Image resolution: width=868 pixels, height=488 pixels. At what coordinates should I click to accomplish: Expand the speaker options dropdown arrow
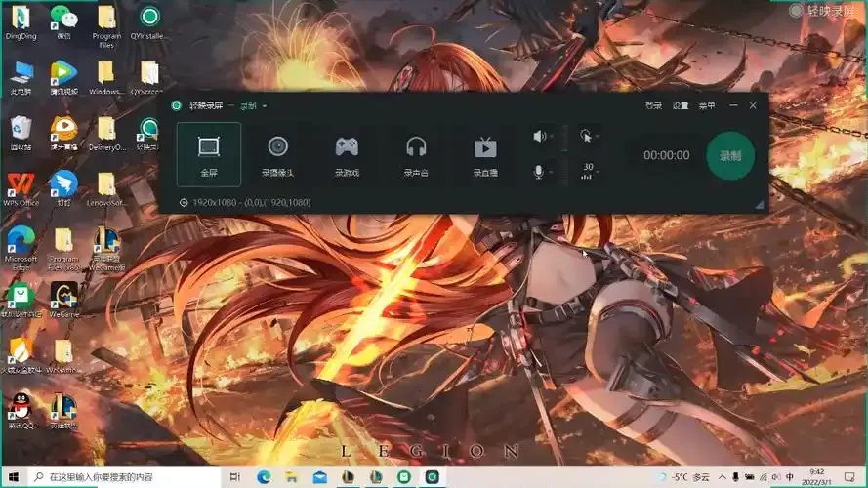[552, 136]
